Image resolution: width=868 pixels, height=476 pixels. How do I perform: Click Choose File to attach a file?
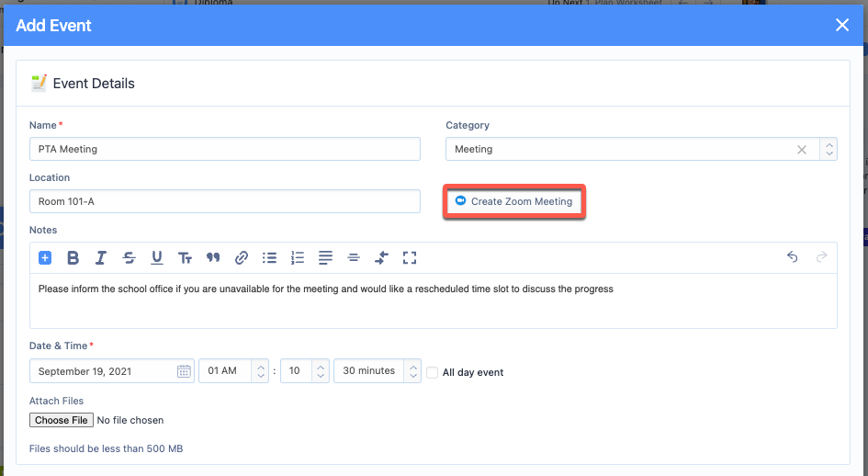point(62,420)
